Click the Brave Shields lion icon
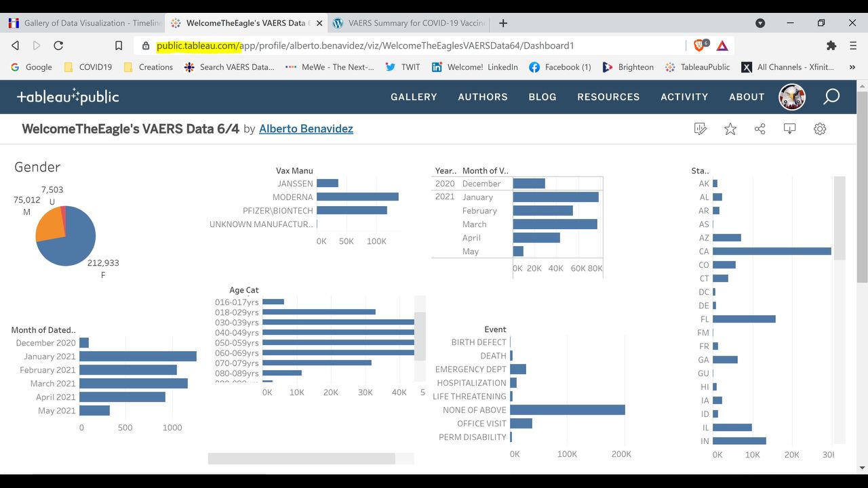This screenshot has height=488, width=868. [699, 45]
